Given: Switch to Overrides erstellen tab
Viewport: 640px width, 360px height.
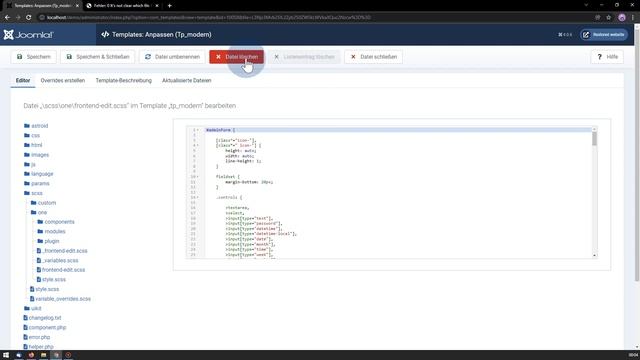Looking at the screenshot, I should pos(63,80).
